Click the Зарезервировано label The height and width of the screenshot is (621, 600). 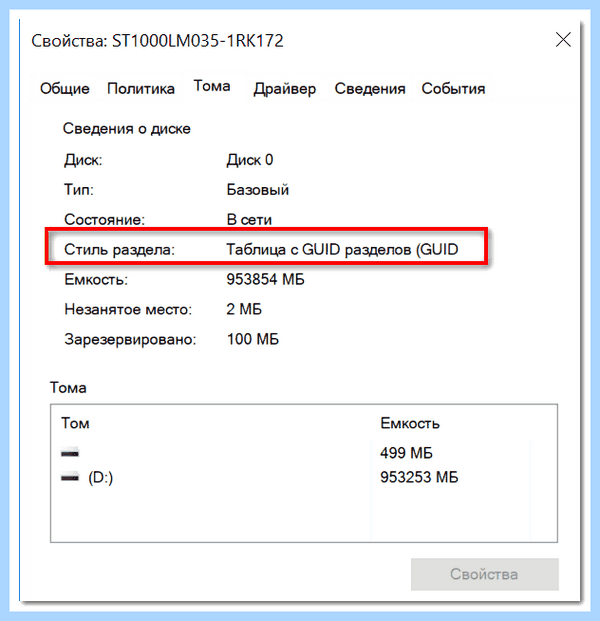point(130,339)
